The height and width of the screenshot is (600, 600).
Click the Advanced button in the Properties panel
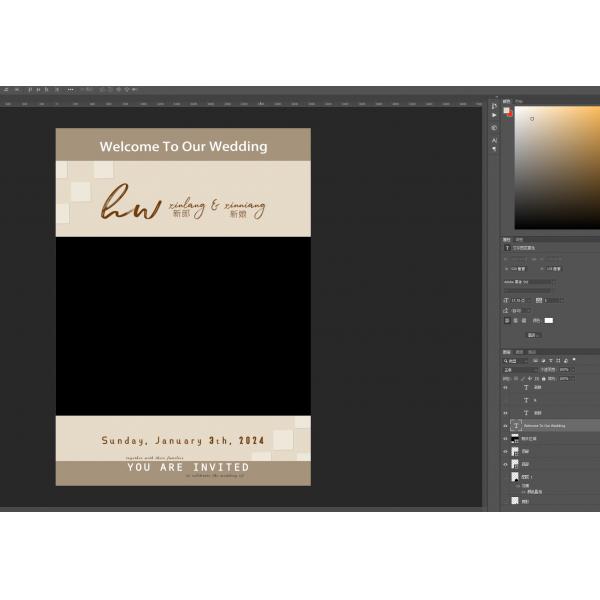532,335
